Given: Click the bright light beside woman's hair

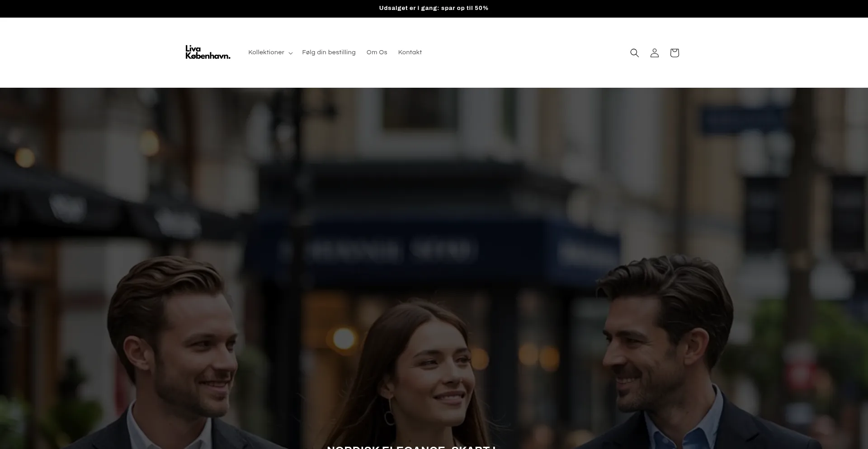Looking at the screenshot, I should point(344,338).
